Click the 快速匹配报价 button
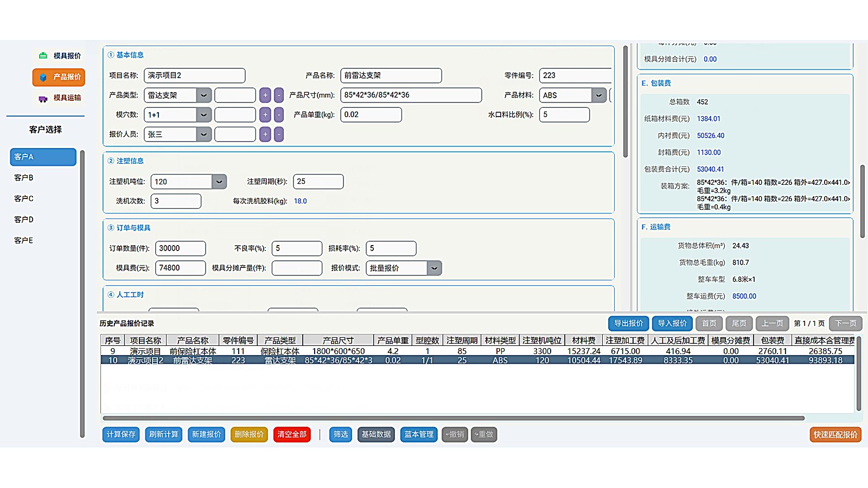 click(x=835, y=435)
